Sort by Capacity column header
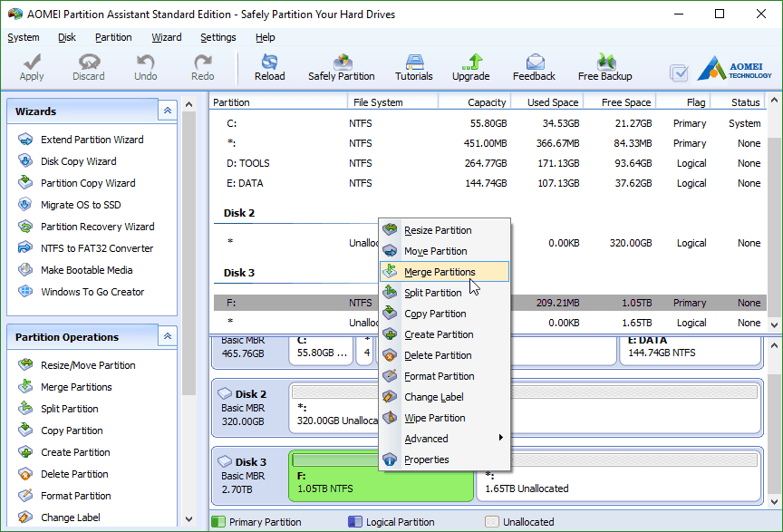 click(476, 102)
